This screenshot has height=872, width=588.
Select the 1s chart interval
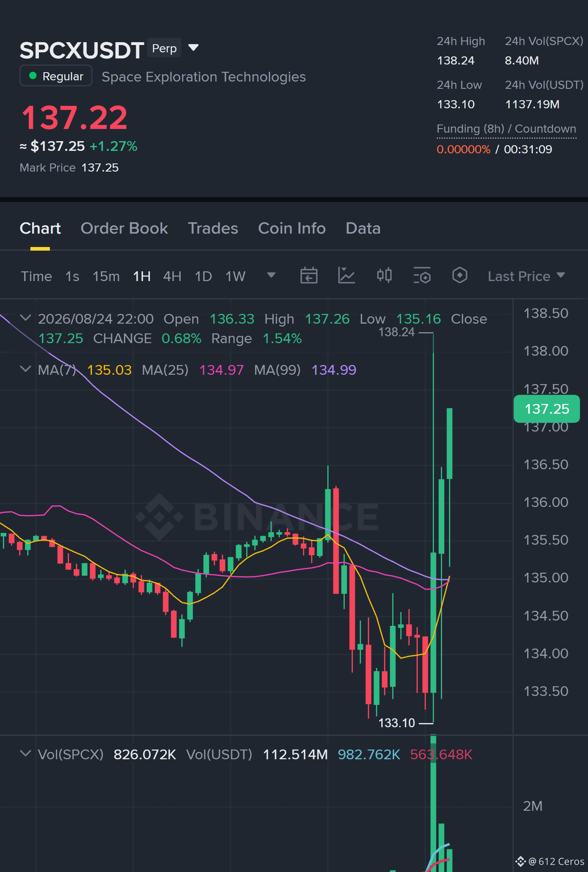pos(72,276)
